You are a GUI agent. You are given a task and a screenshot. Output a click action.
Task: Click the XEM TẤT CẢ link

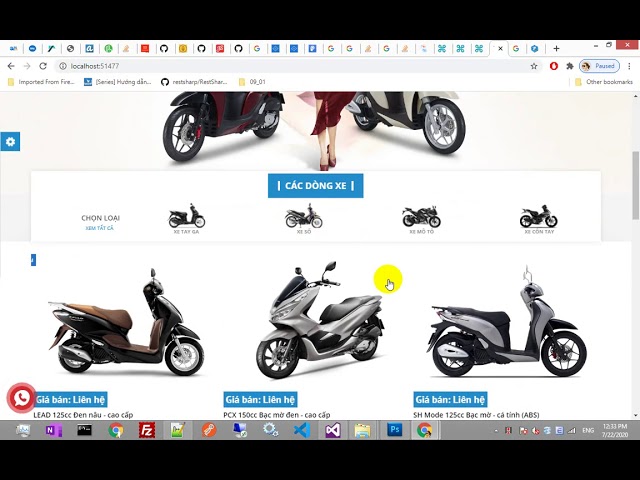pos(100,228)
